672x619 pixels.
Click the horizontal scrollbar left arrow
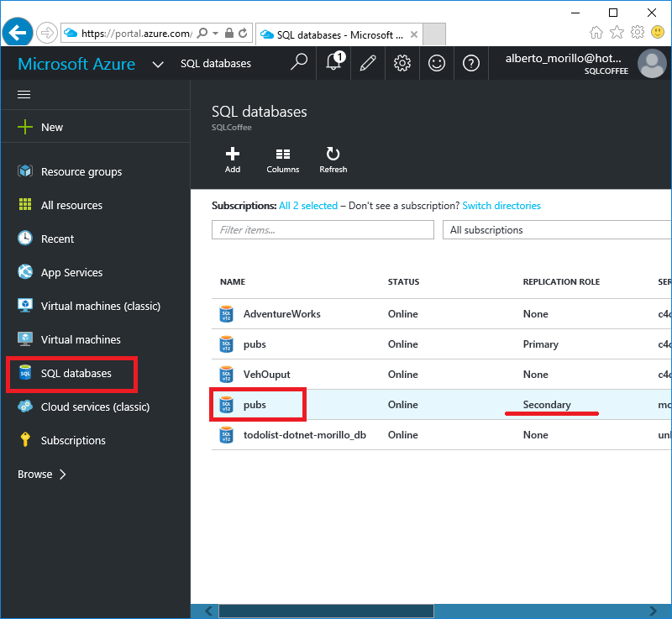click(208, 611)
